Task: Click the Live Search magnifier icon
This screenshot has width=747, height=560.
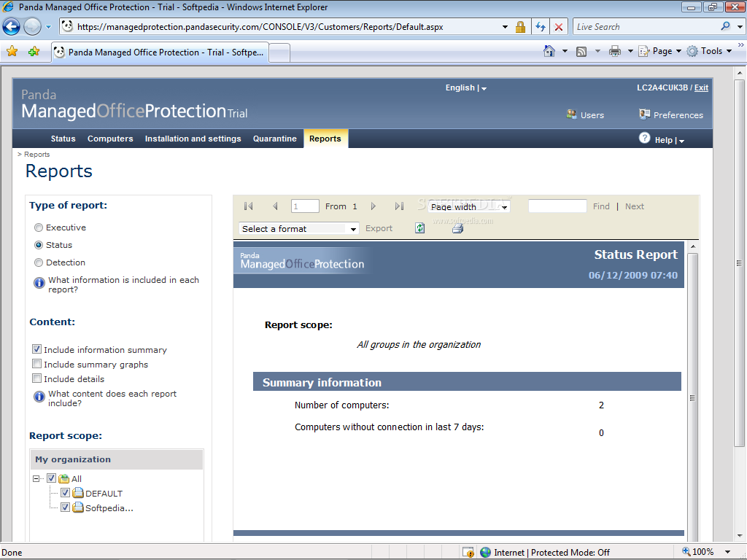Action: [x=725, y=27]
